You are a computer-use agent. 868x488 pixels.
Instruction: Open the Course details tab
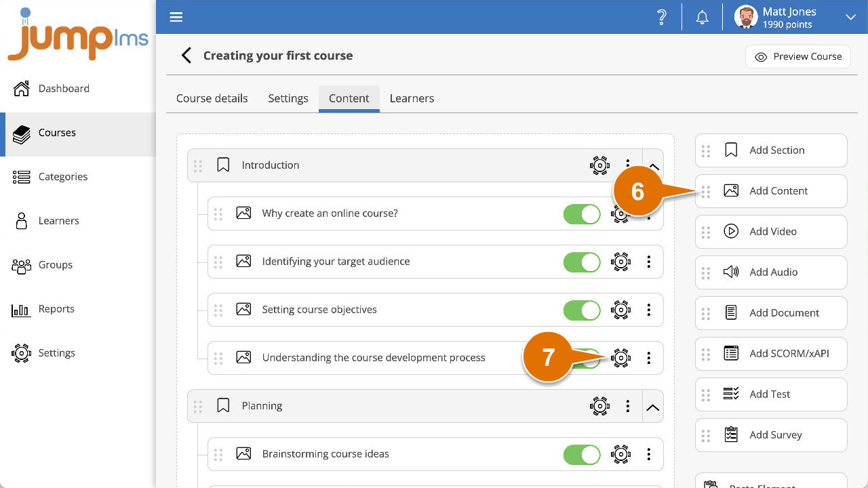click(212, 98)
